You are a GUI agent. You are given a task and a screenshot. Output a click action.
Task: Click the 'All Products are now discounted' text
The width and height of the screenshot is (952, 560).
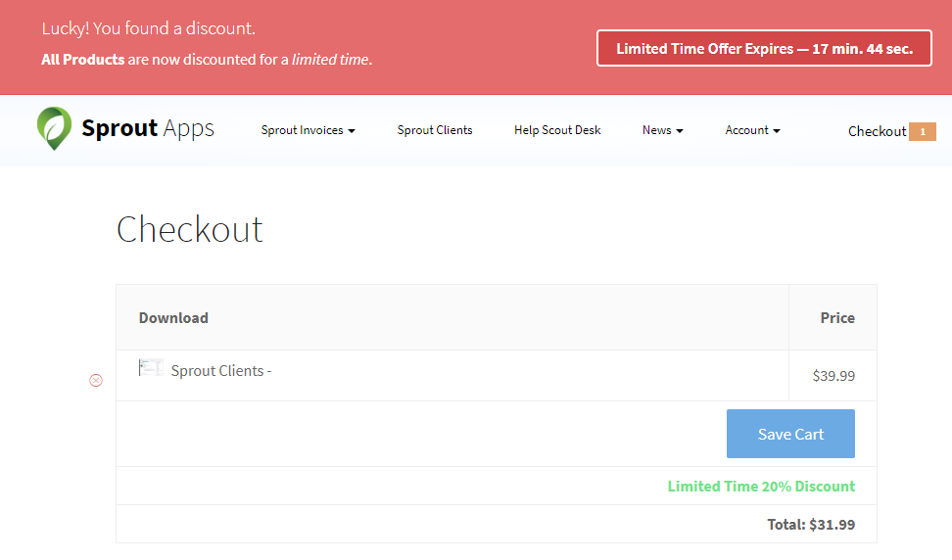pyautogui.click(x=207, y=60)
